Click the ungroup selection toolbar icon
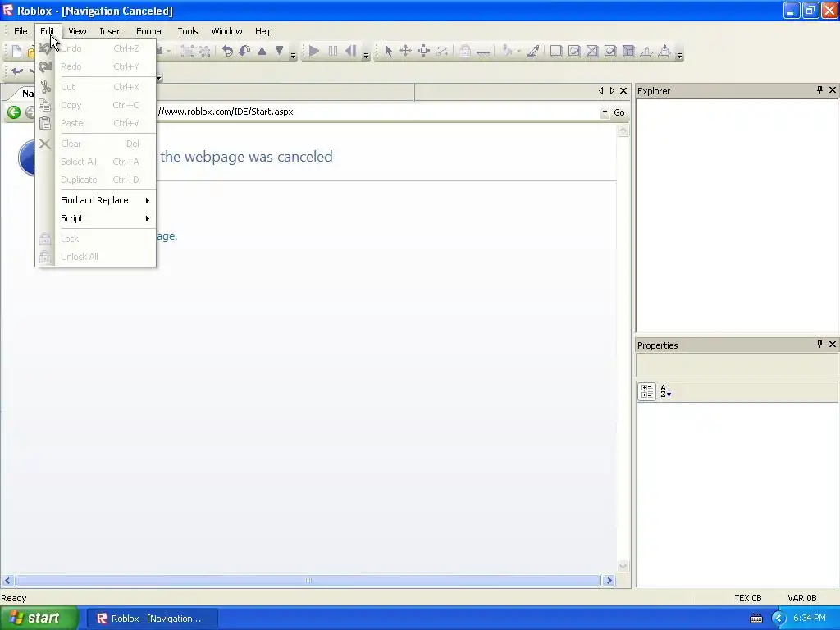 (x=204, y=52)
